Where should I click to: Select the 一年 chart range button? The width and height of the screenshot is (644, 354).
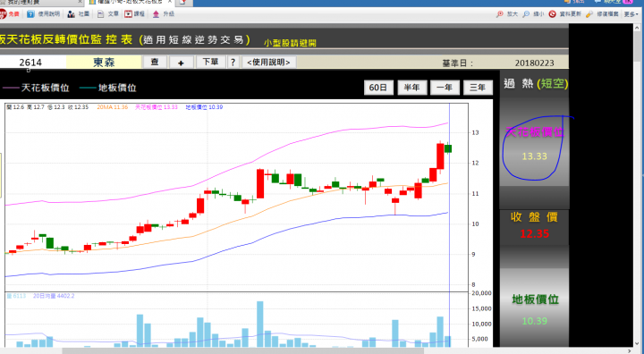[x=445, y=88]
